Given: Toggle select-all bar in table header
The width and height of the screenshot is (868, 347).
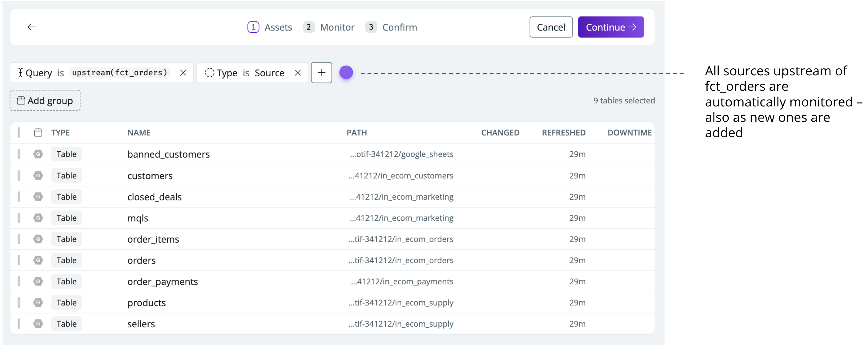Looking at the screenshot, I should (x=19, y=133).
